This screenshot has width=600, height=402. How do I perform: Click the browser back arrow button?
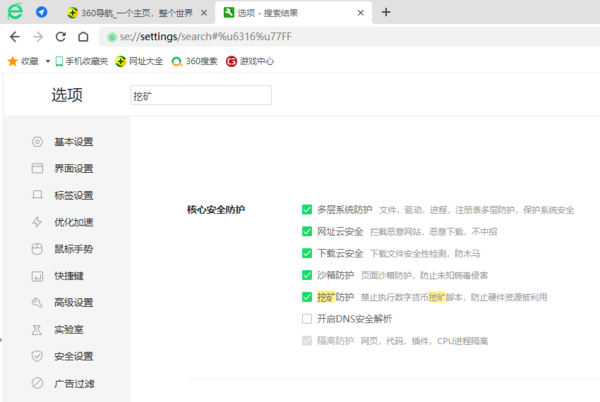[15, 36]
